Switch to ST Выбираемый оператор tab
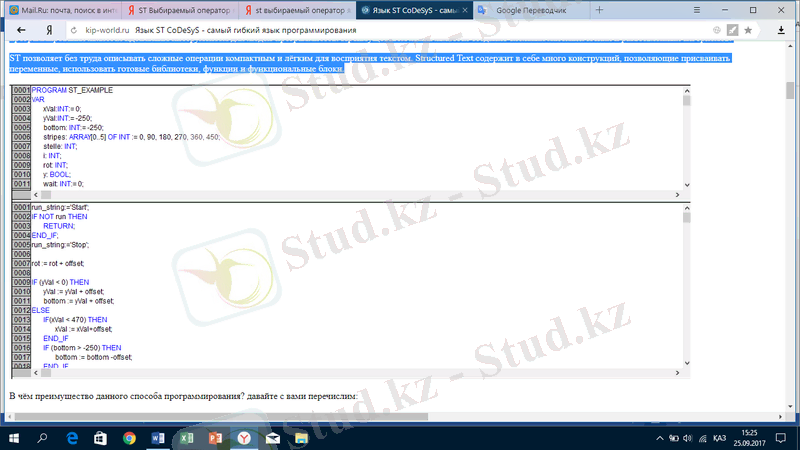The width and height of the screenshot is (800, 450). click(x=181, y=10)
